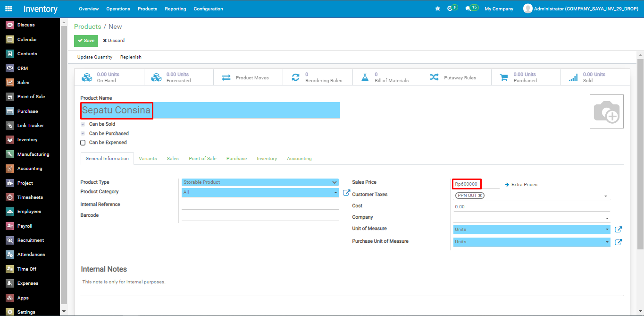Image resolution: width=644 pixels, height=316 pixels.
Task: Remove the PPN OUT tax tag
Action: (x=480, y=196)
